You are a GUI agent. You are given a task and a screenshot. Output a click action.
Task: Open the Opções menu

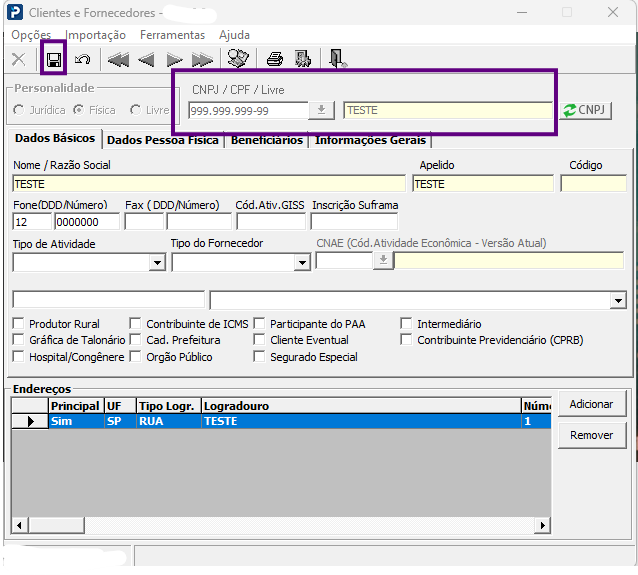(x=31, y=35)
